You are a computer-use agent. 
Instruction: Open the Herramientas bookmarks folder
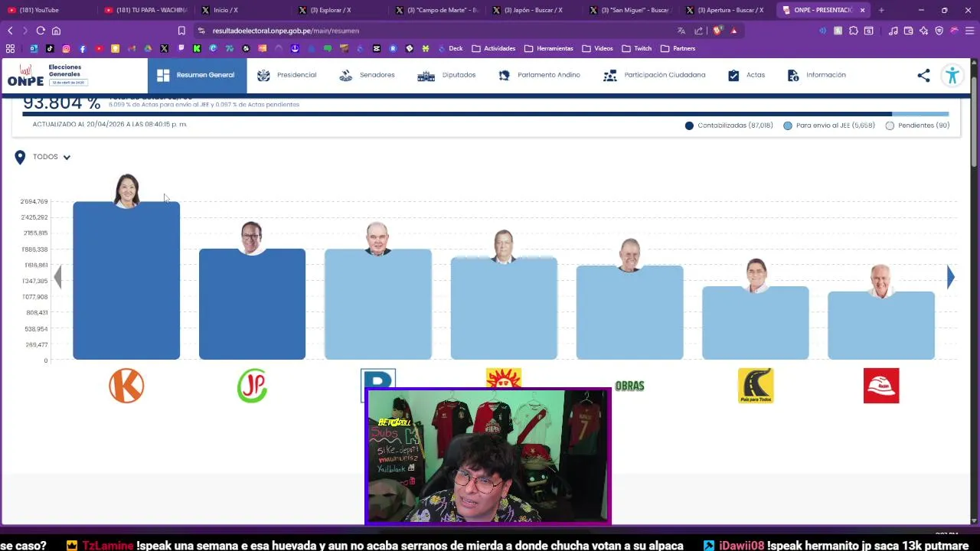click(x=548, y=48)
